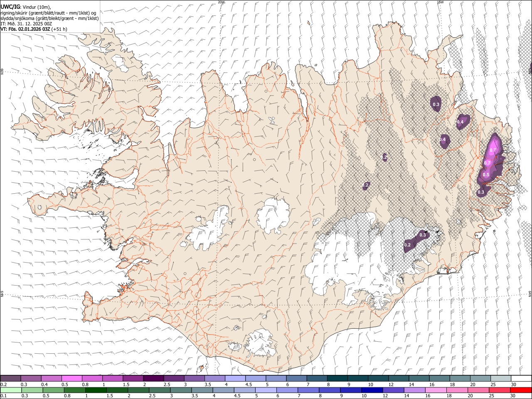This screenshot has width=532, height=399.
Task: Click the '0.2' value on the southeast glacier
Action: (x=407, y=245)
